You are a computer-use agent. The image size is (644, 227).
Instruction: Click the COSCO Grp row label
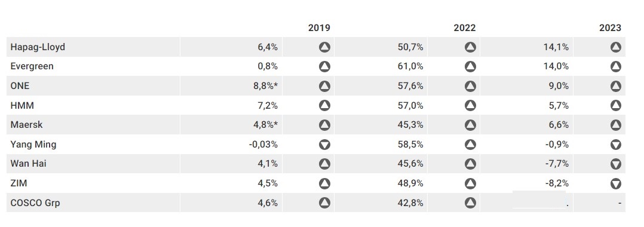click(35, 203)
